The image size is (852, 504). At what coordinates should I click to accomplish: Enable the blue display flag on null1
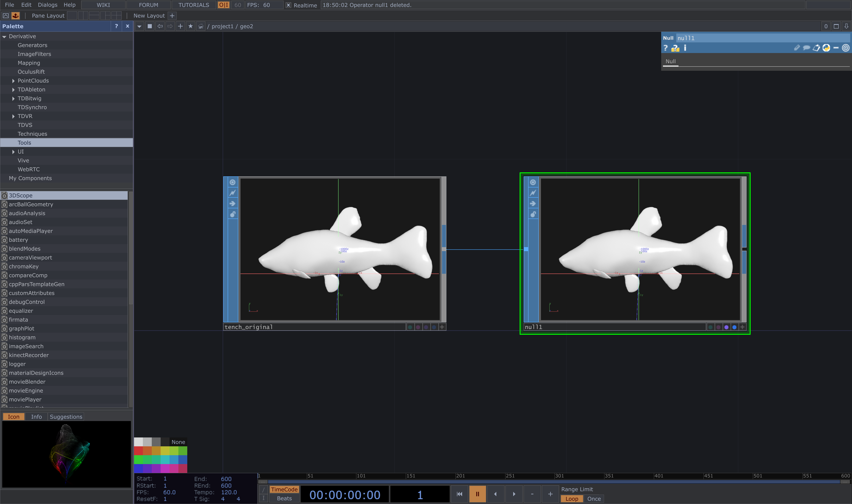[734, 327]
